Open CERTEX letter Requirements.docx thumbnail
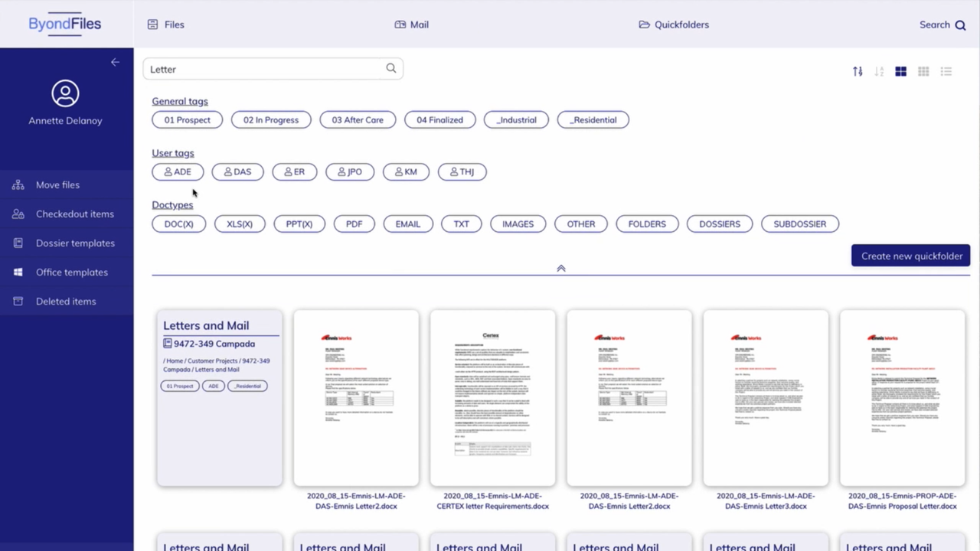The image size is (980, 551). click(492, 398)
